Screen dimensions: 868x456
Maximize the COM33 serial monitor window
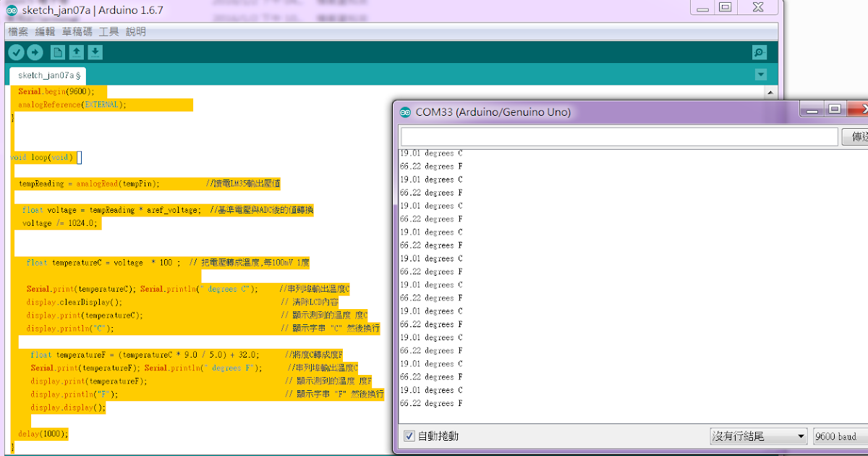pyautogui.click(x=835, y=109)
